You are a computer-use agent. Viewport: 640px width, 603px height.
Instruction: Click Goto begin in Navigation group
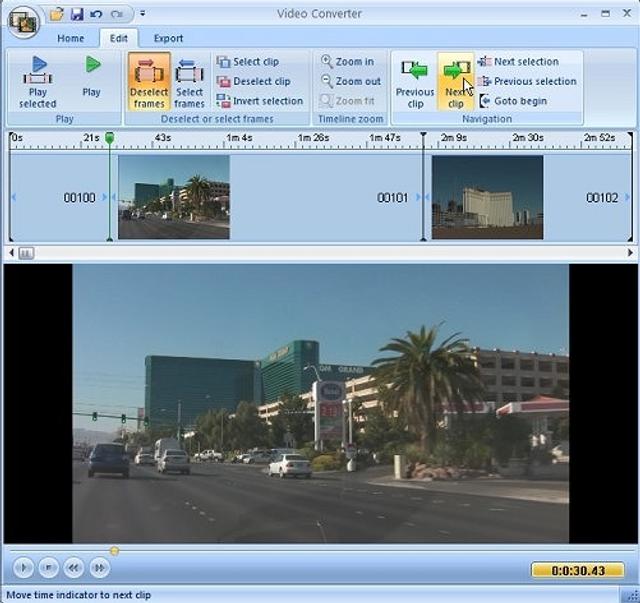click(x=512, y=101)
